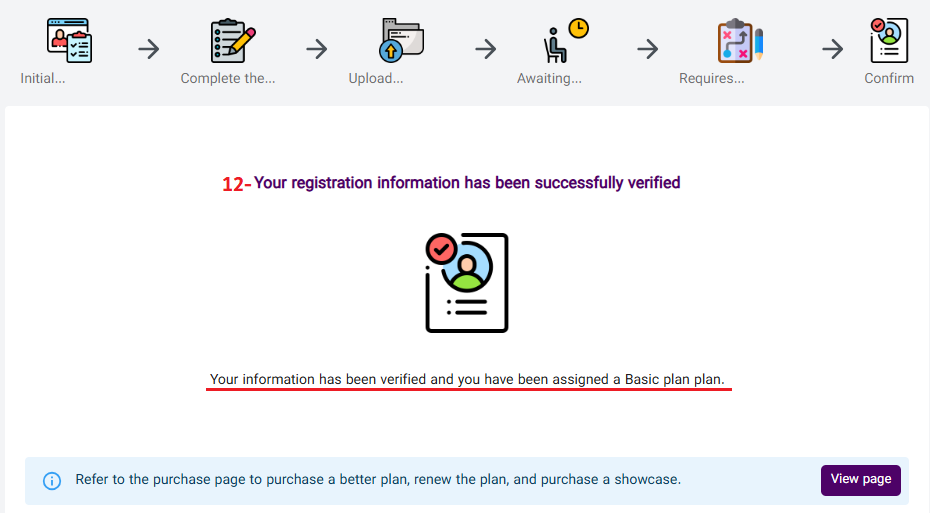Select the "Requires..." step label

coord(712,78)
